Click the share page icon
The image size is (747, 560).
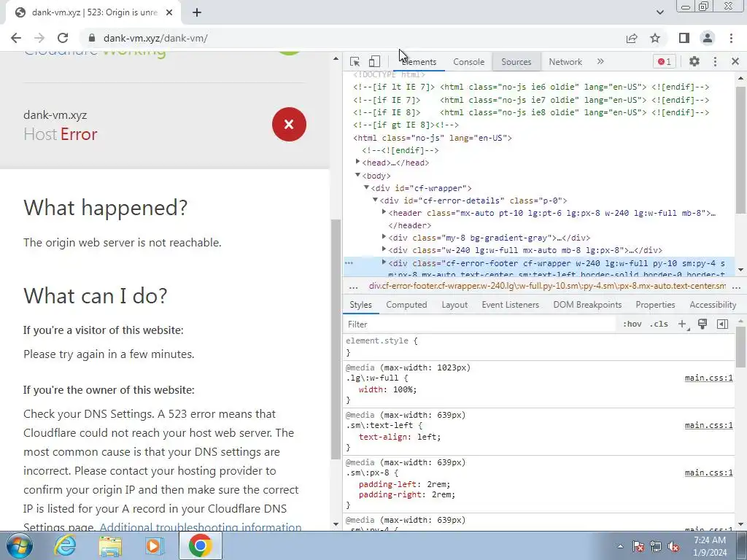pyautogui.click(x=632, y=38)
